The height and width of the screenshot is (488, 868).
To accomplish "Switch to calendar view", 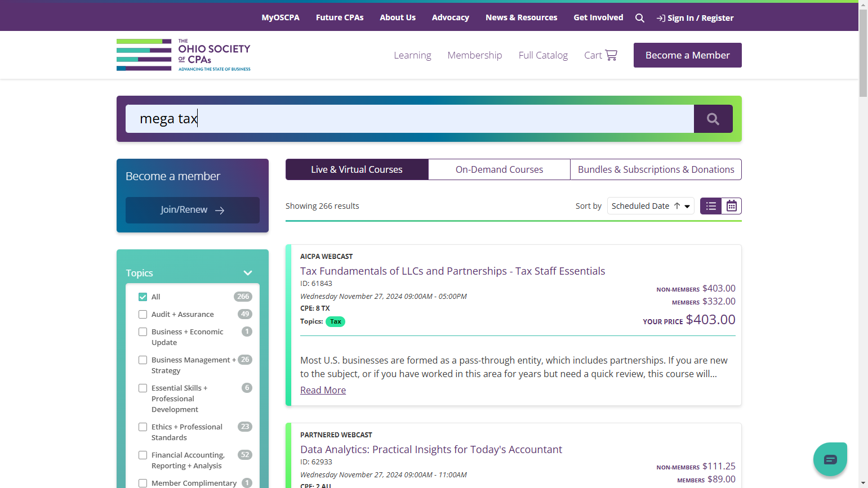I will point(731,206).
